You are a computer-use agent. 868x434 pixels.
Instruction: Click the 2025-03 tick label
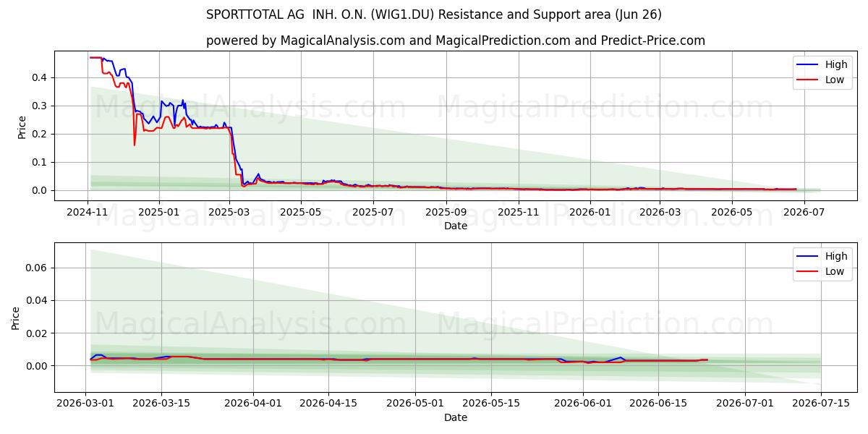pos(229,212)
